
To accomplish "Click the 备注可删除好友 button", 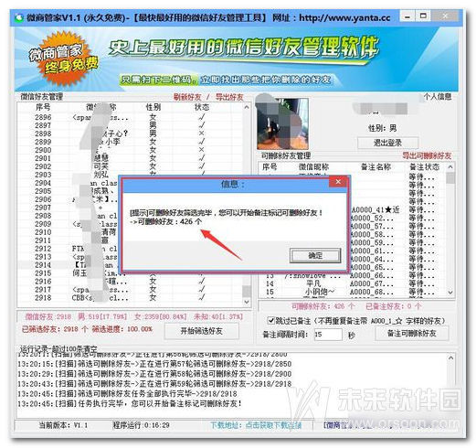I will coord(411,333).
